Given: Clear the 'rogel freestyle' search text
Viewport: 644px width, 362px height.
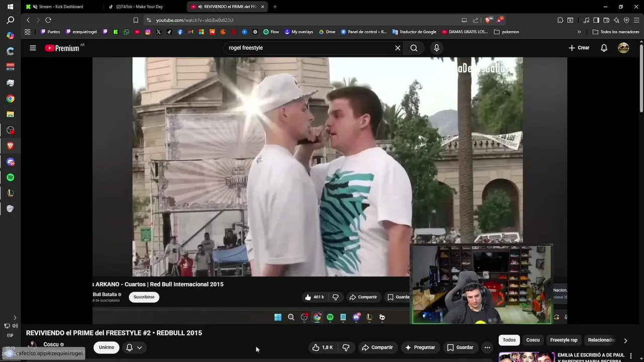Looking at the screenshot, I should [397, 48].
